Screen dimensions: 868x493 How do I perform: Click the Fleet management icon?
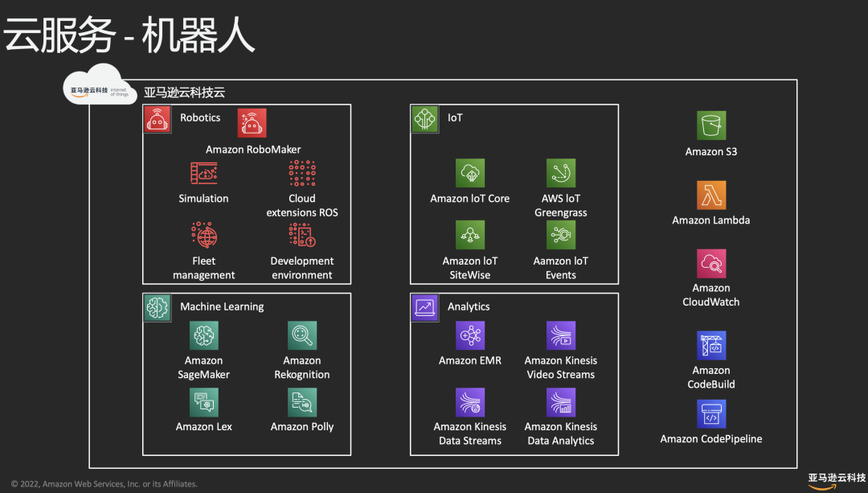coord(203,235)
